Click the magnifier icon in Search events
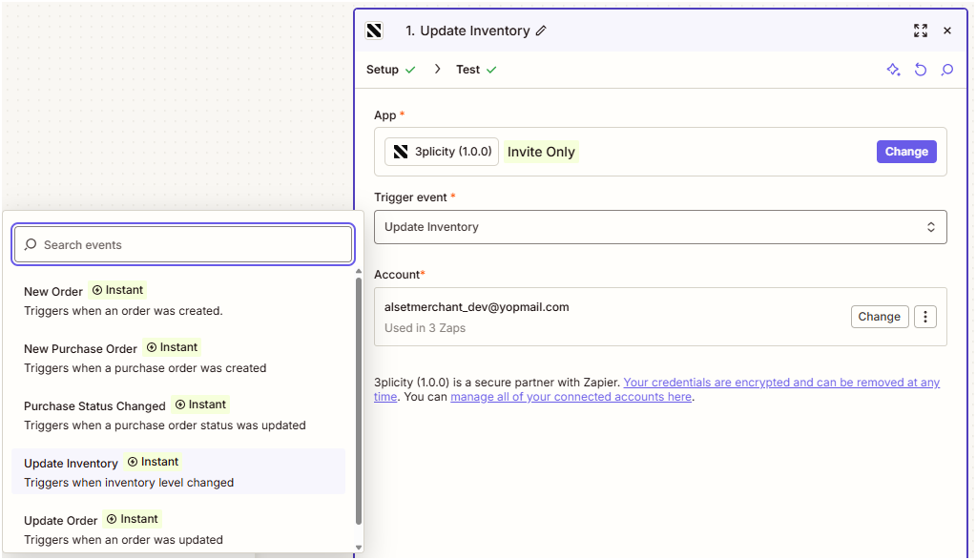The width and height of the screenshot is (976, 560). coord(30,244)
